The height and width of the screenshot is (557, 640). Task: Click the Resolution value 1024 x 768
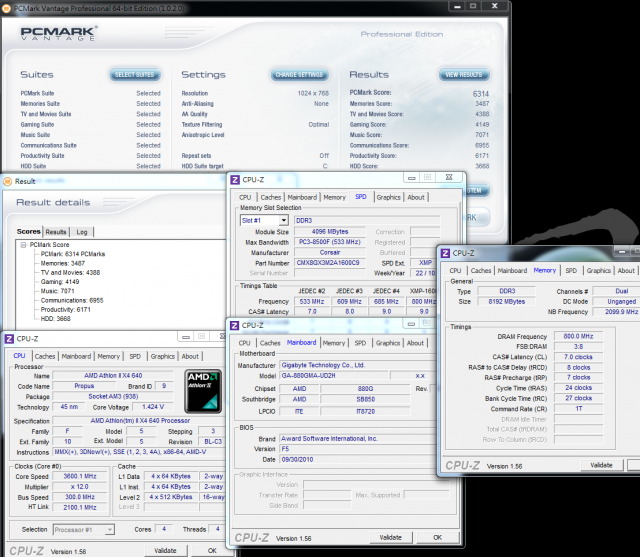[x=313, y=93]
